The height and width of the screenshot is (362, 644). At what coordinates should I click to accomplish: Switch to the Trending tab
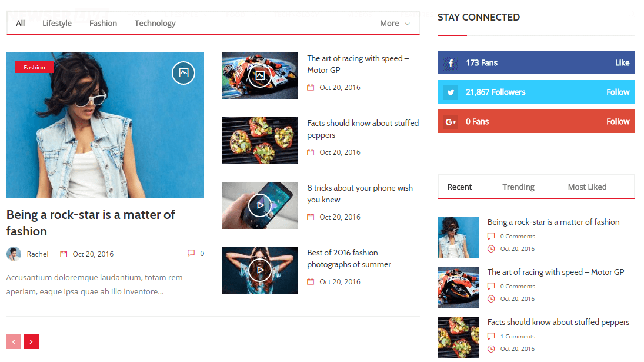coord(518,187)
